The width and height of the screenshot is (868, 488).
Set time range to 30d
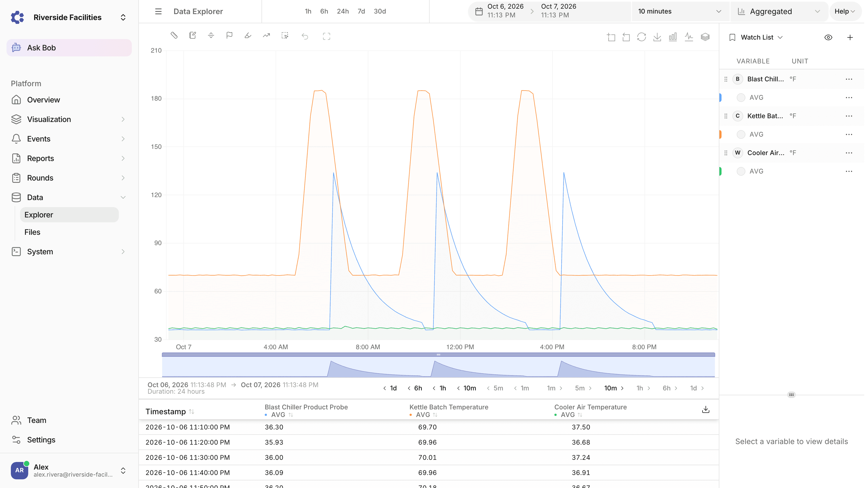[380, 11]
